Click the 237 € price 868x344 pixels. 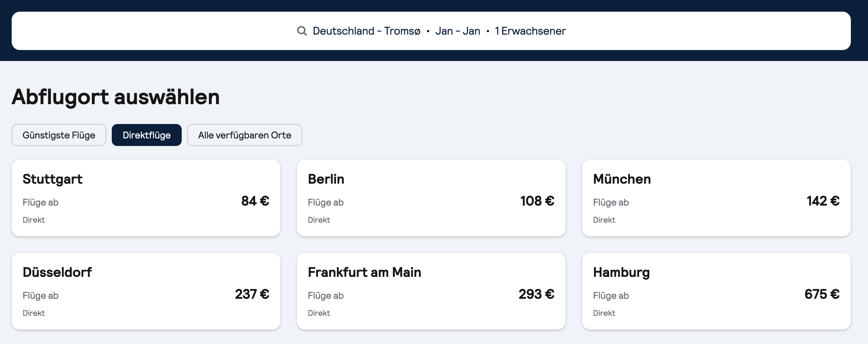(x=252, y=294)
